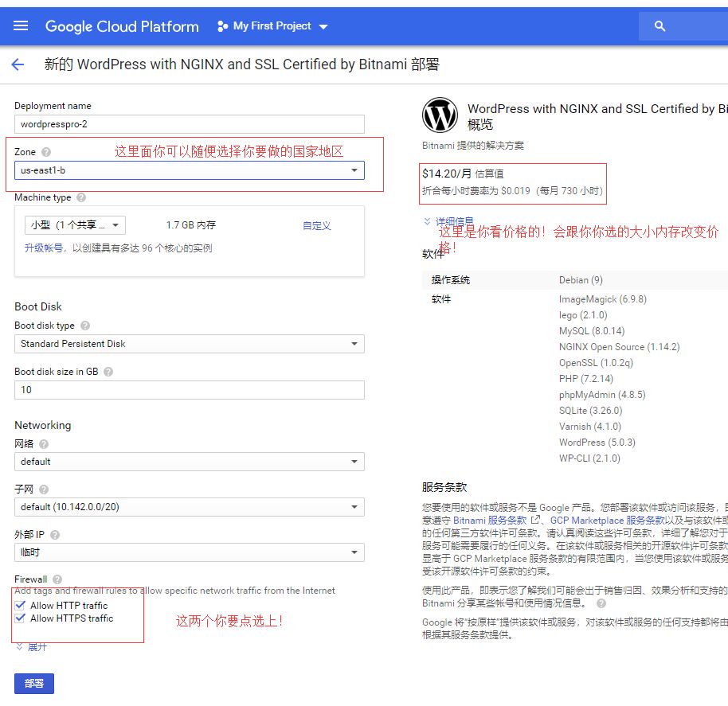Click the lego (2.1.0) entry
The height and width of the screenshot is (706, 728).
(x=583, y=315)
